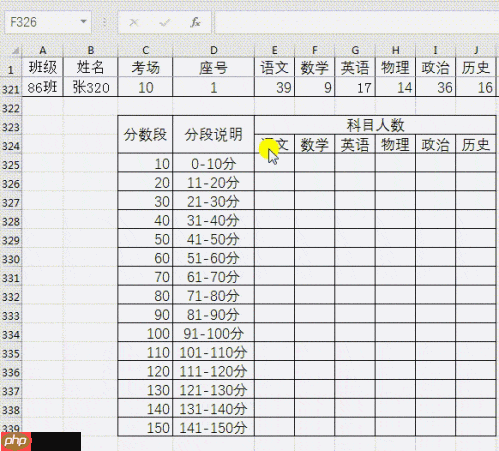
Task: Click the php logo at bottom left
Action: tap(16, 441)
